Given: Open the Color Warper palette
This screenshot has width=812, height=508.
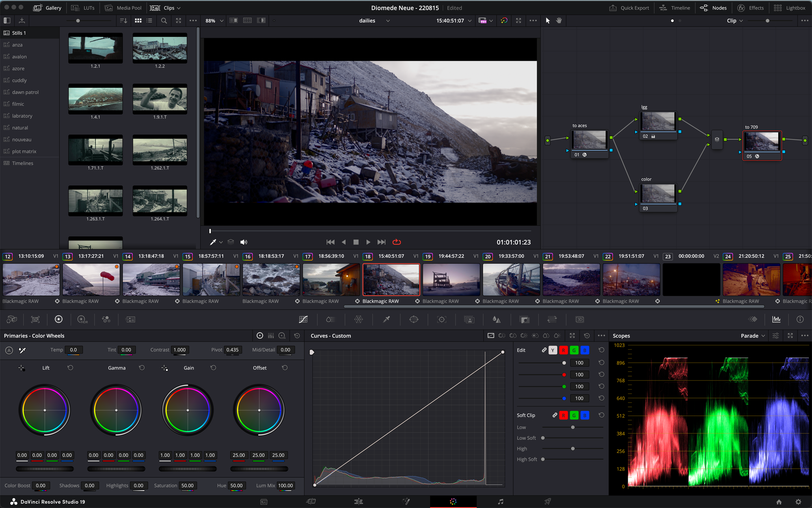Looking at the screenshot, I should pyautogui.click(x=358, y=320).
